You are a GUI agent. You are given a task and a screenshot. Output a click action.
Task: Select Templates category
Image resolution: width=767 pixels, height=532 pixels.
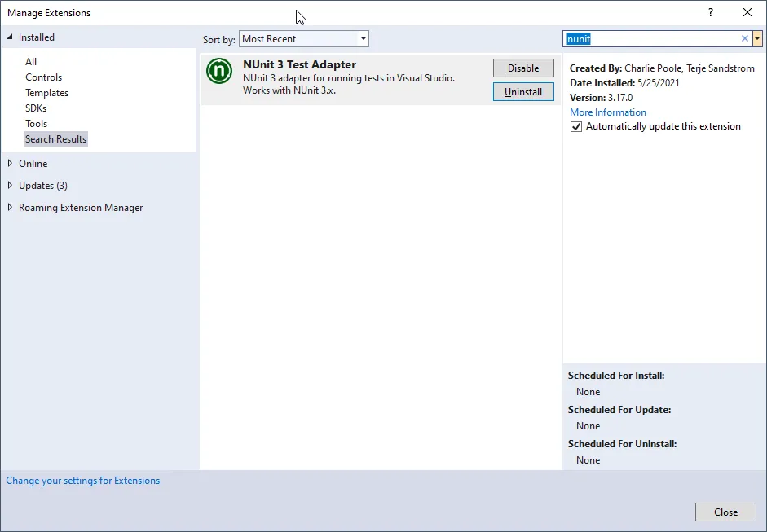tap(47, 92)
